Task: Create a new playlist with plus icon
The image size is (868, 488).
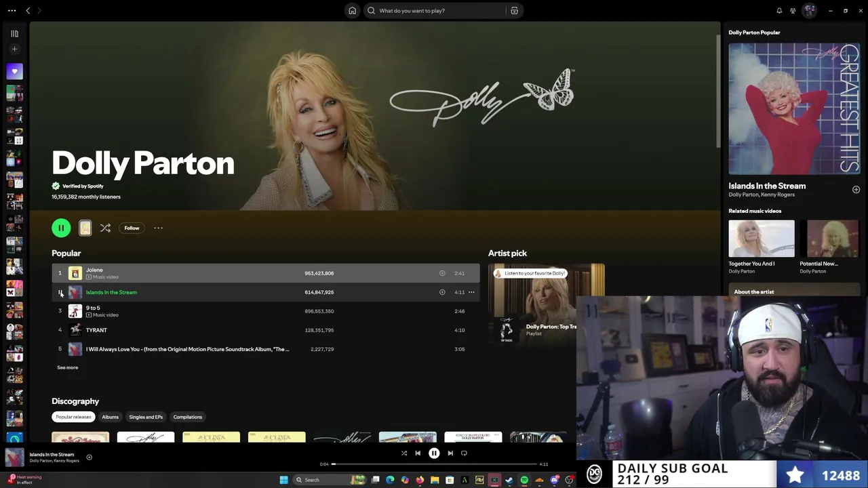Action: tap(14, 49)
